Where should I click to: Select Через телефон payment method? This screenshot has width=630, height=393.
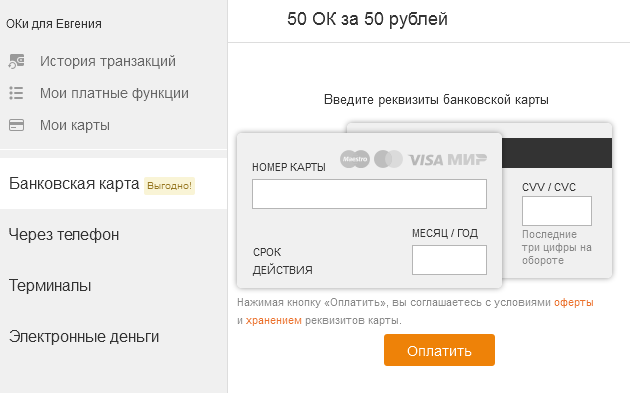[113, 234]
